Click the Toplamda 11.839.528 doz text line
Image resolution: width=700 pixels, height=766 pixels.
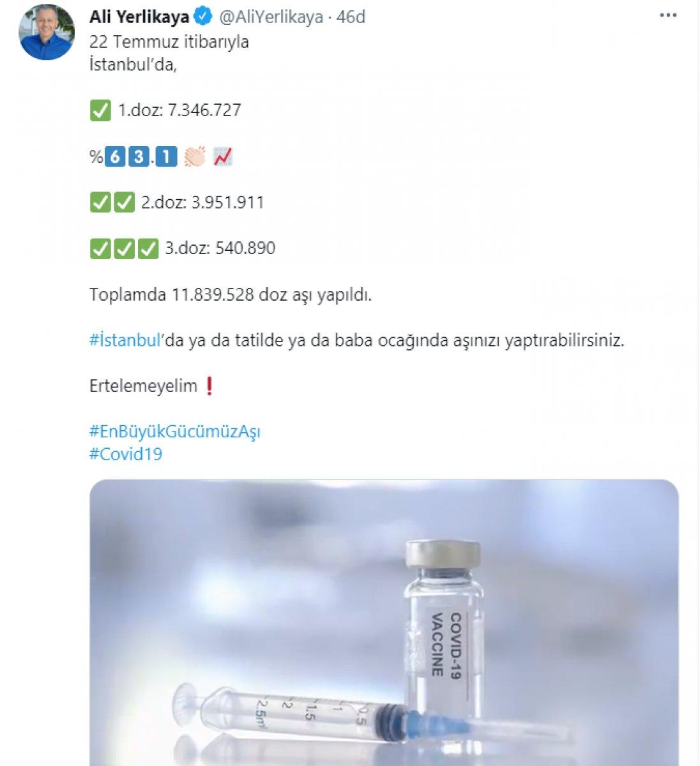231,295
